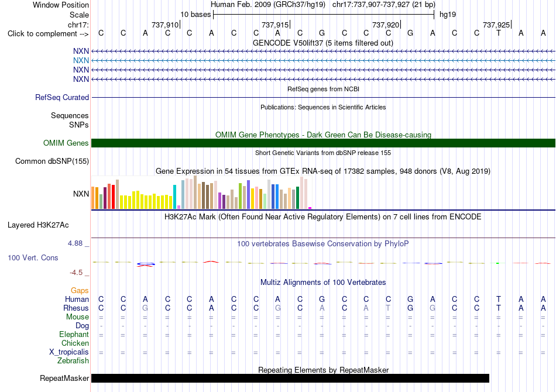Click the black RepeatMasker element bar
The height and width of the screenshot is (392, 556).
click(290, 378)
